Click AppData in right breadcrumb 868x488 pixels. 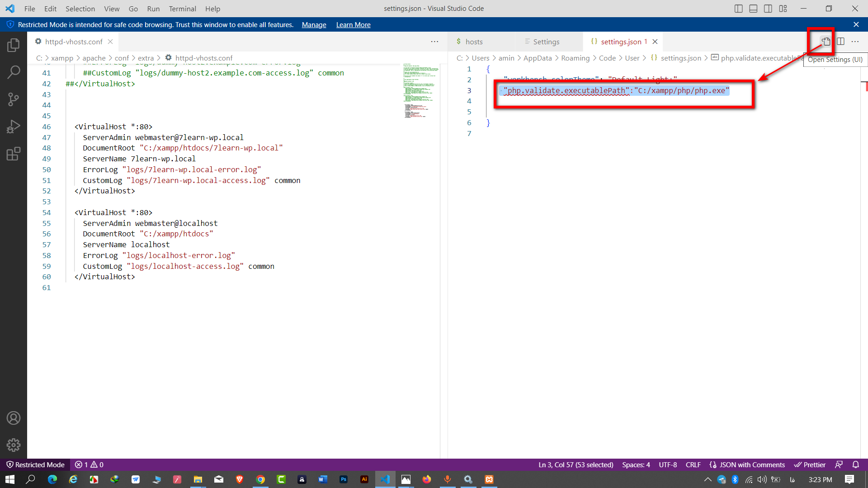click(x=538, y=58)
